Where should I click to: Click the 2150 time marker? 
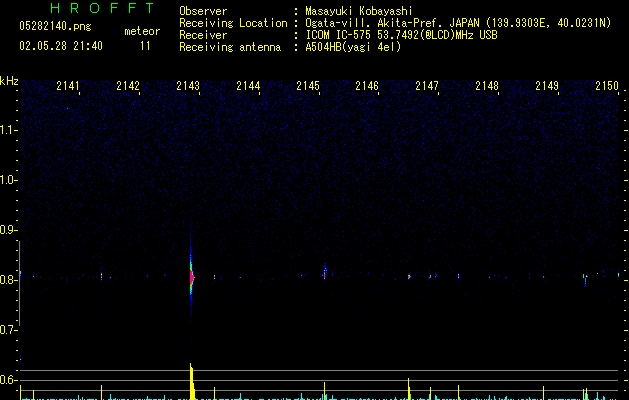tap(607, 85)
